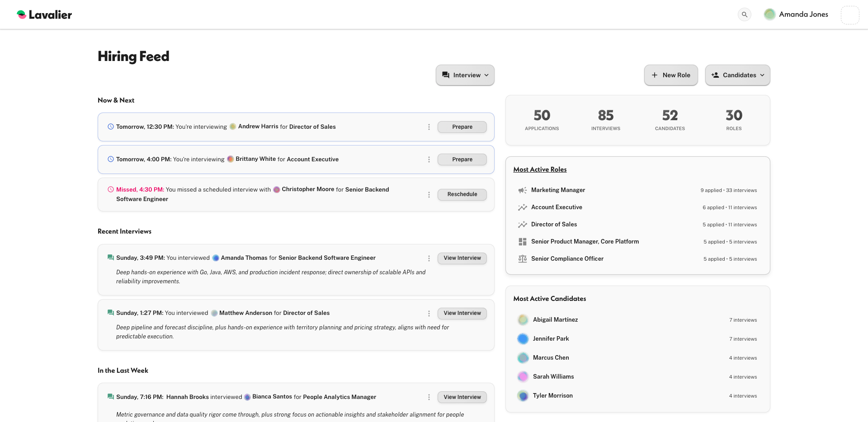Click the 85 Interviews stat
Screen dimensions: 868x422
point(605,120)
